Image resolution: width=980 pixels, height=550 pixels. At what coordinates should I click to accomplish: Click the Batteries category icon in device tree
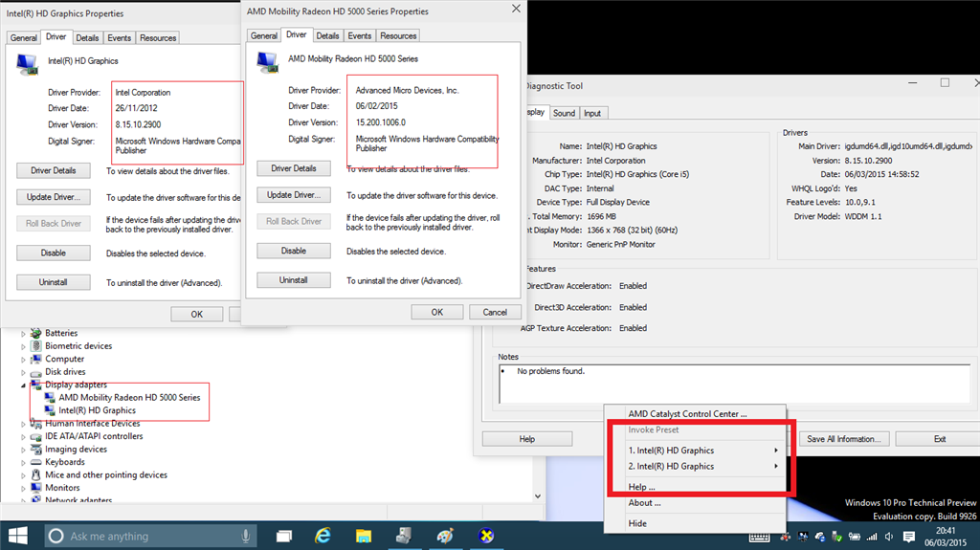coord(35,333)
